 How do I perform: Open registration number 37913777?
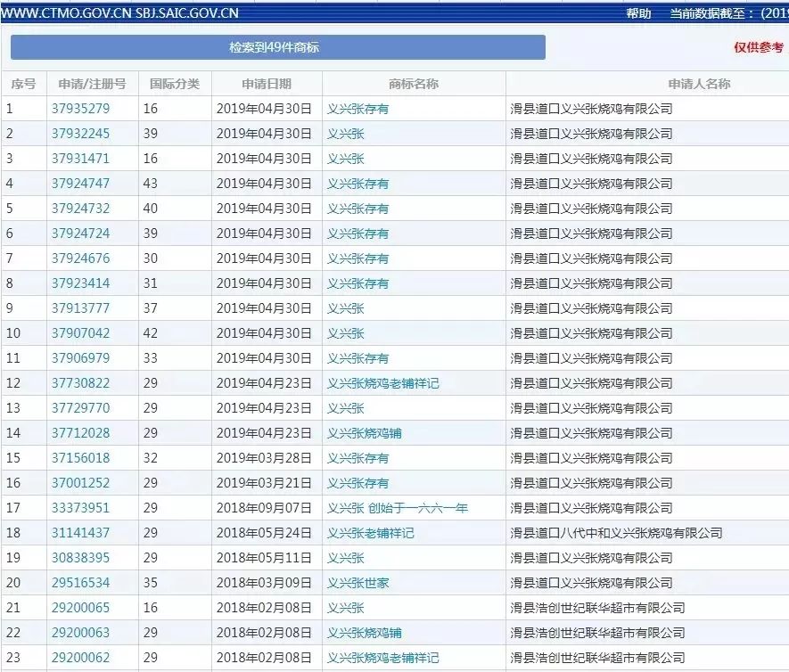click(x=80, y=308)
